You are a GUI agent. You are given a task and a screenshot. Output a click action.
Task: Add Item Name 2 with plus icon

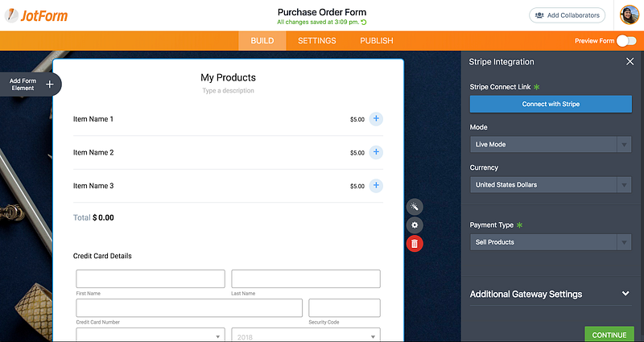(376, 152)
